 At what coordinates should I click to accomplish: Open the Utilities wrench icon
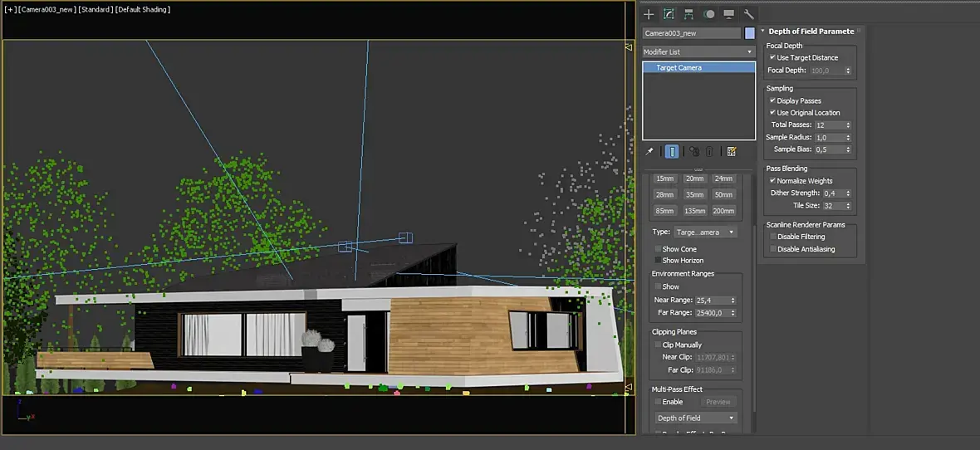coord(748,14)
